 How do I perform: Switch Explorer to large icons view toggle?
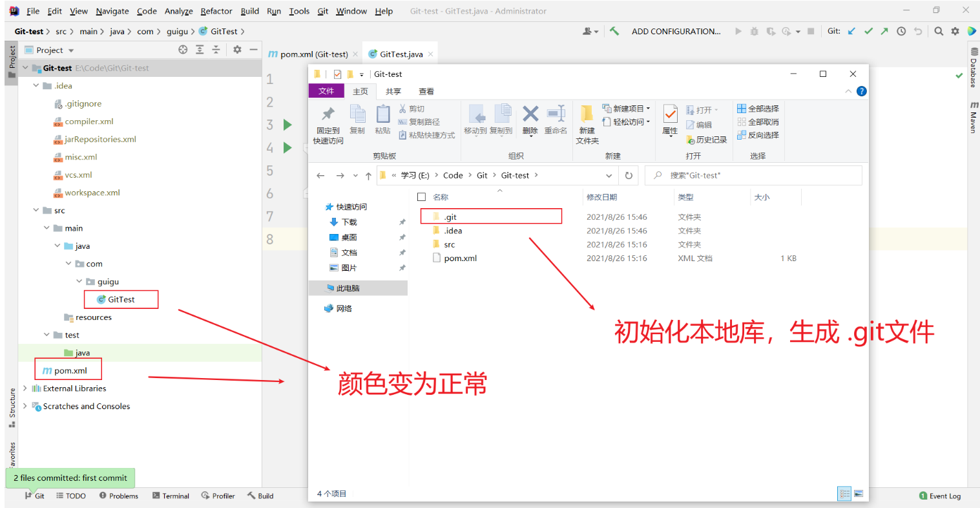pyautogui.click(x=859, y=494)
